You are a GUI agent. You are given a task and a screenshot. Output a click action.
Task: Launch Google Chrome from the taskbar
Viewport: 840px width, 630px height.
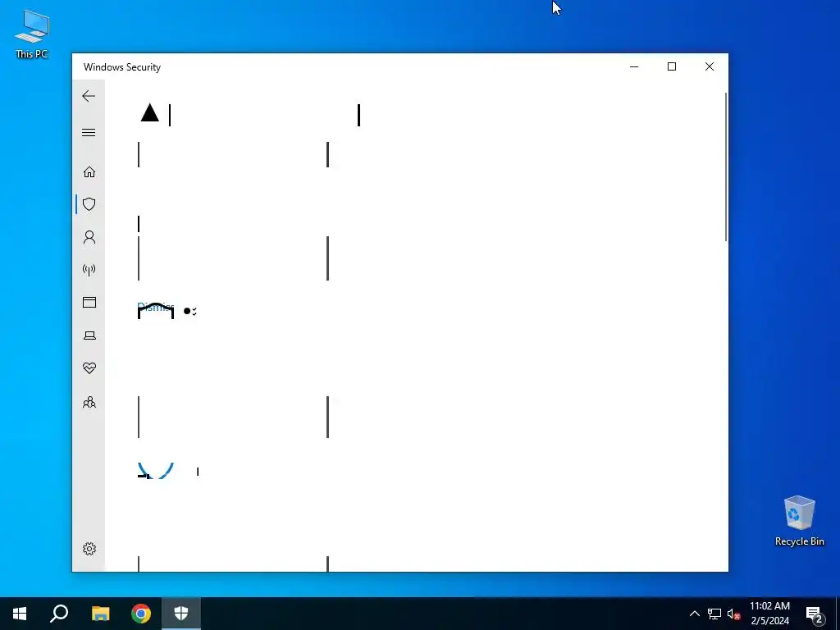point(141,614)
